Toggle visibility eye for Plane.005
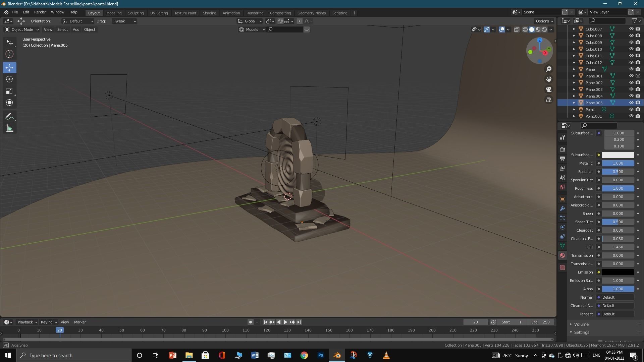Screen dimensions: 644x362 pos(631,103)
